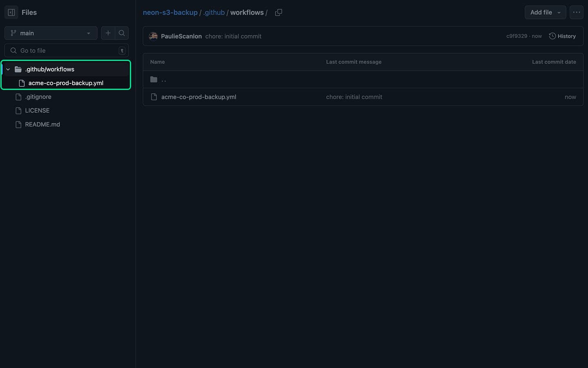Open the three-dot more options menu

point(576,12)
